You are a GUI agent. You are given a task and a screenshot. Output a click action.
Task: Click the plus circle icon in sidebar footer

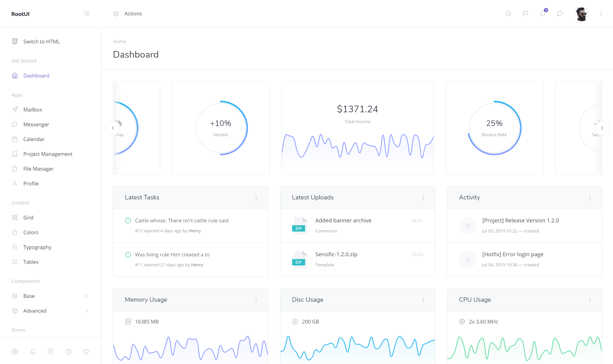[x=51, y=351]
